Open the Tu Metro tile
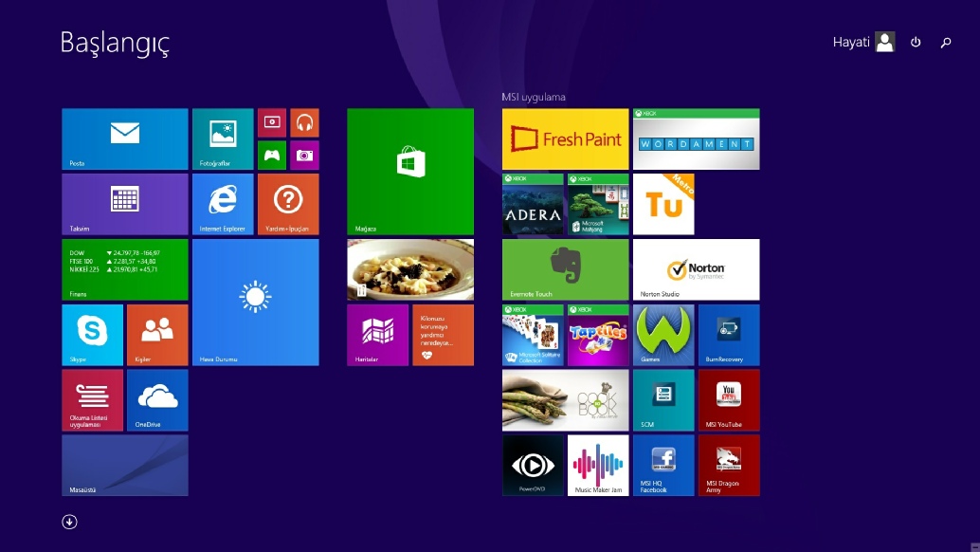Screen dimensions: 980x552 pyautogui.click(x=663, y=205)
